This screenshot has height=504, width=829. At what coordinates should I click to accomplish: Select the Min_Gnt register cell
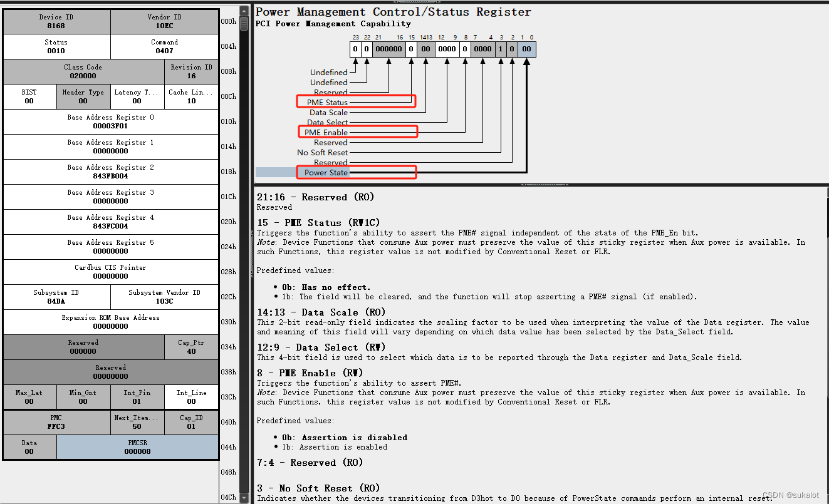pos(83,398)
